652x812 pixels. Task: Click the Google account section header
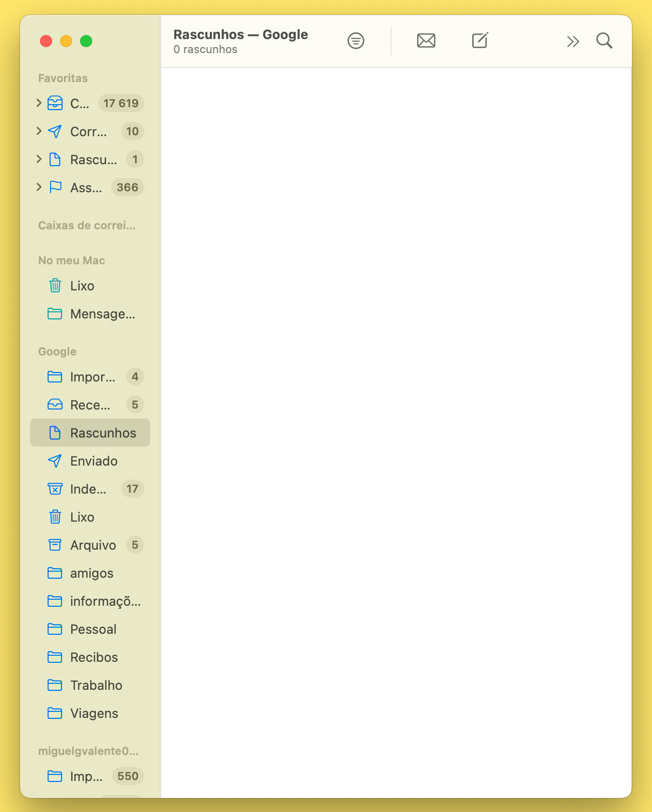pyautogui.click(x=58, y=351)
